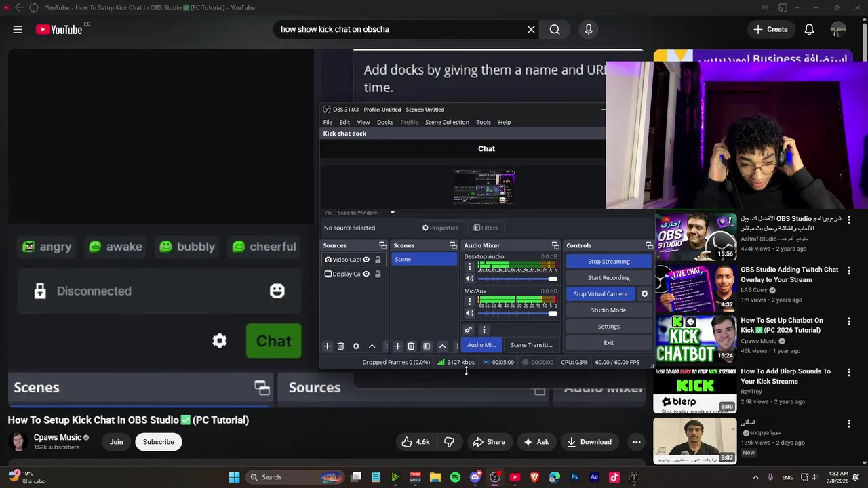Move source up with the arrow icon

(372, 346)
